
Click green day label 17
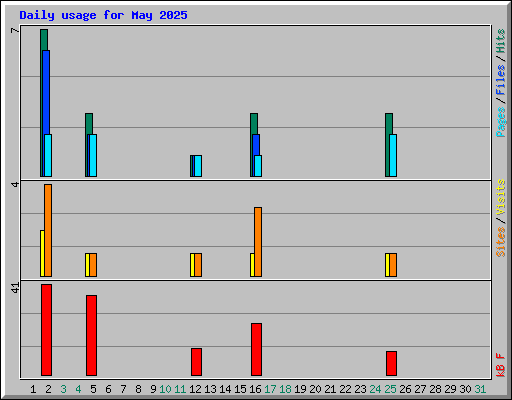point(270,389)
